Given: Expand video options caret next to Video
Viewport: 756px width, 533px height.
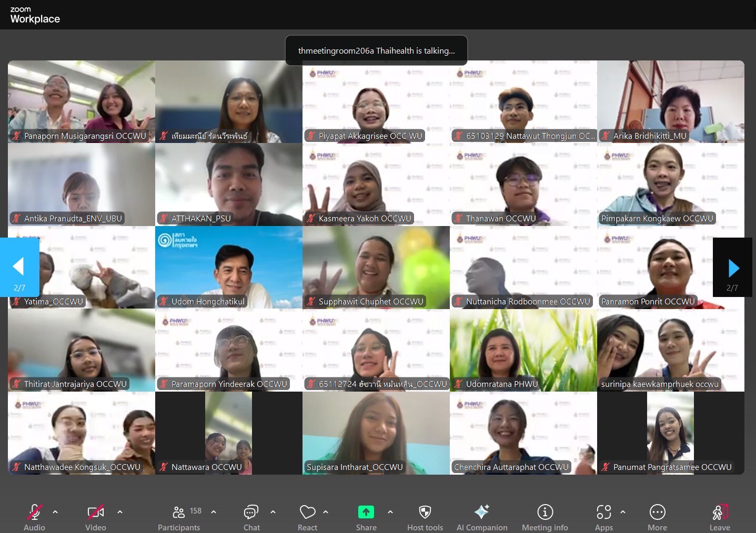Looking at the screenshot, I should click(x=120, y=511).
